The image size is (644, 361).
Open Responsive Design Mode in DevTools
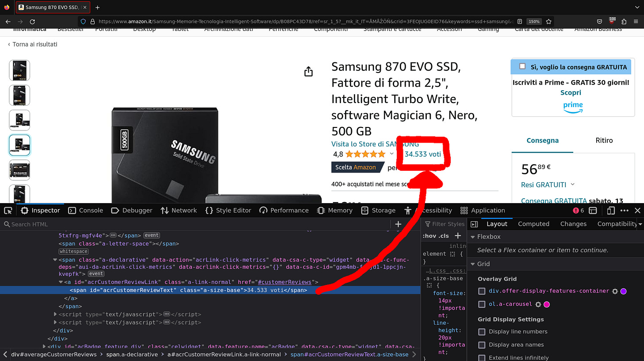[611, 210]
